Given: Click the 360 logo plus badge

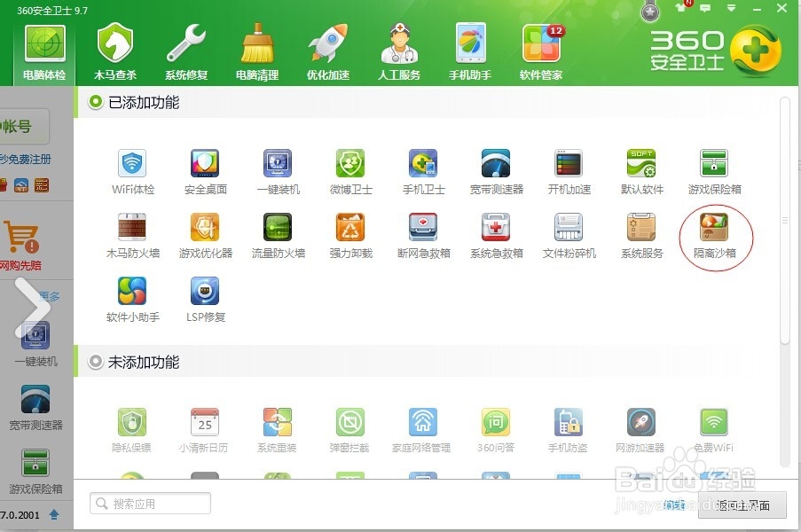Looking at the screenshot, I should [x=756, y=51].
